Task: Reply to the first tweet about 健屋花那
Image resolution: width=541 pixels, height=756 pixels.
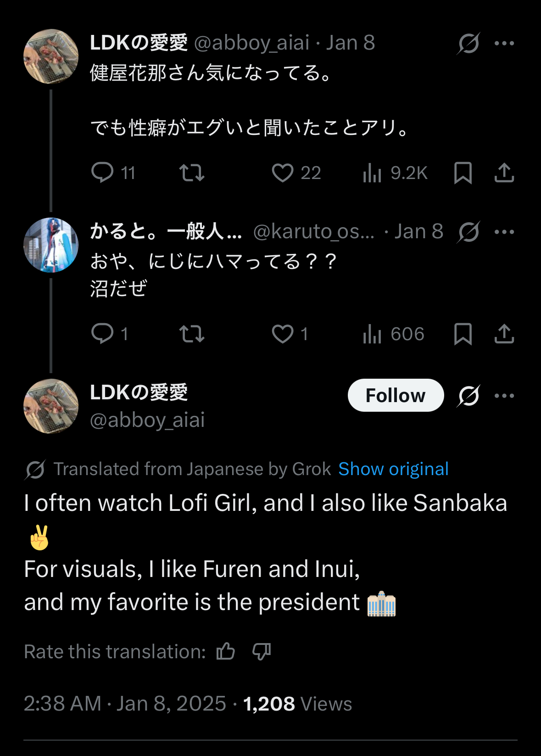Action: coord(102,173)
